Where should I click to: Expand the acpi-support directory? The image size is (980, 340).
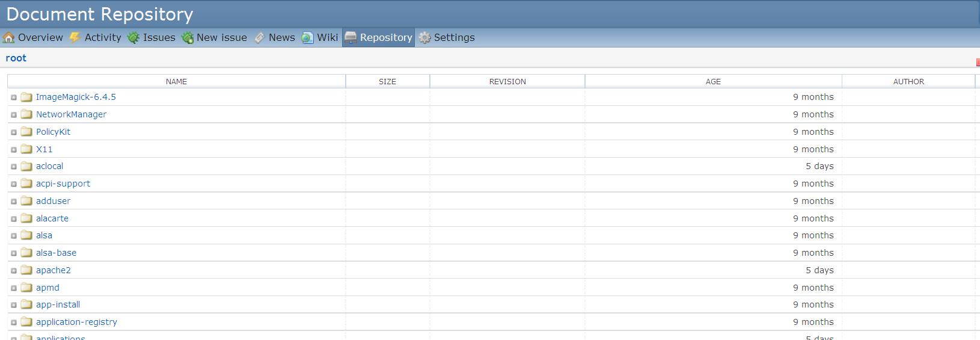click(14, 184)
